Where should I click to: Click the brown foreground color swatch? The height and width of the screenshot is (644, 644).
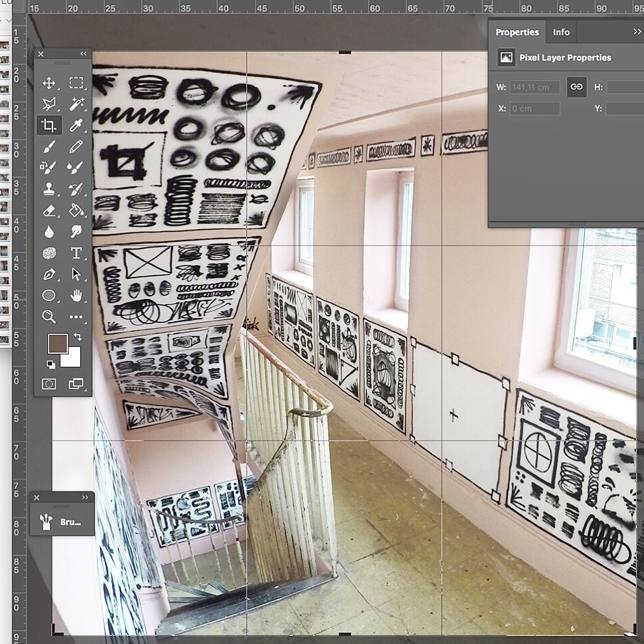(57, 344)
